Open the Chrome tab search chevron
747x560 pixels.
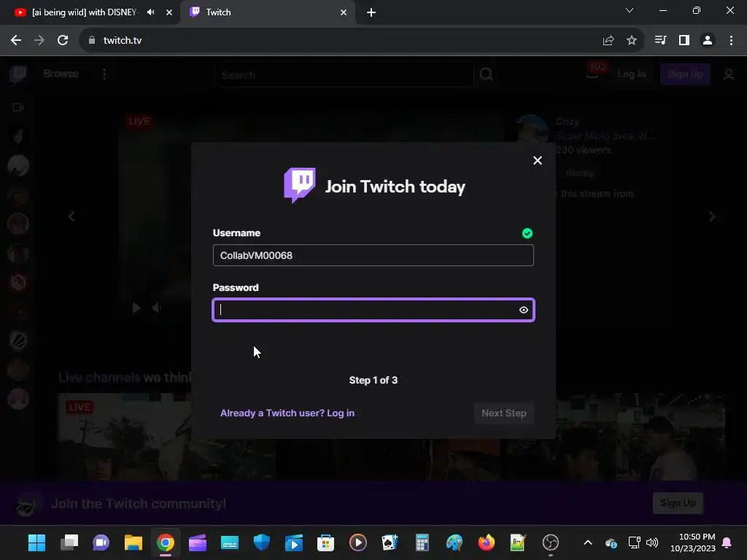[630, 10]
